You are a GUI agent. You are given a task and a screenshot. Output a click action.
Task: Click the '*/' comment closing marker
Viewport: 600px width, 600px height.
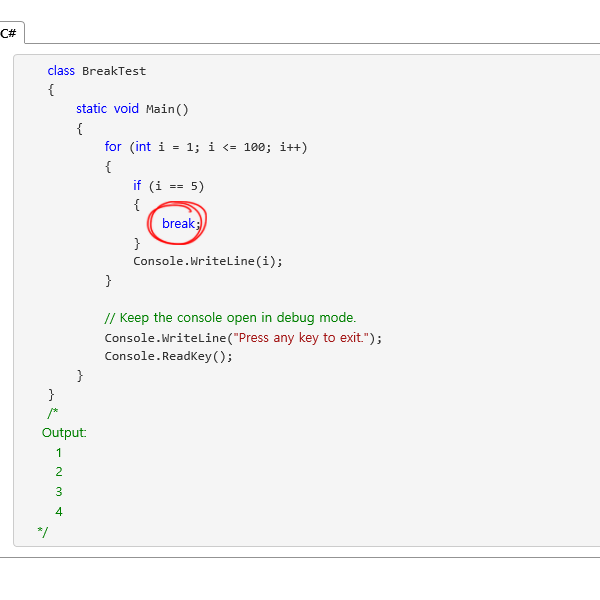[x=43, y=532]
